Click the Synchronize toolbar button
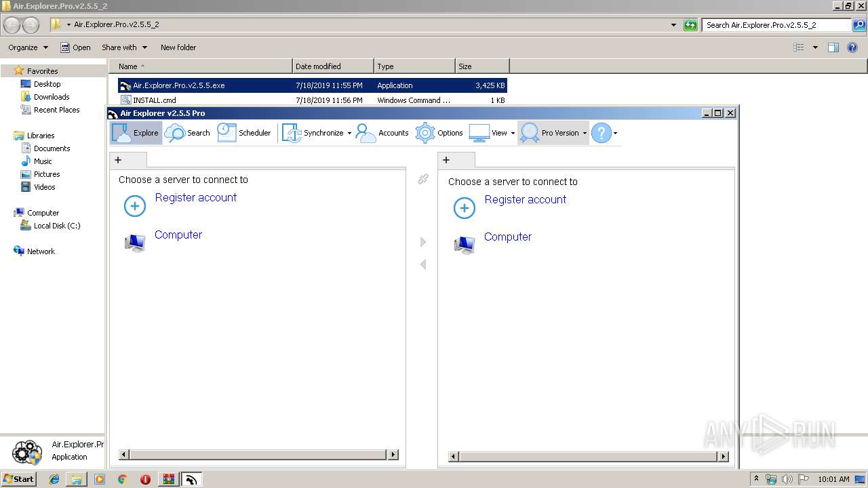 [x=313, y=133]
